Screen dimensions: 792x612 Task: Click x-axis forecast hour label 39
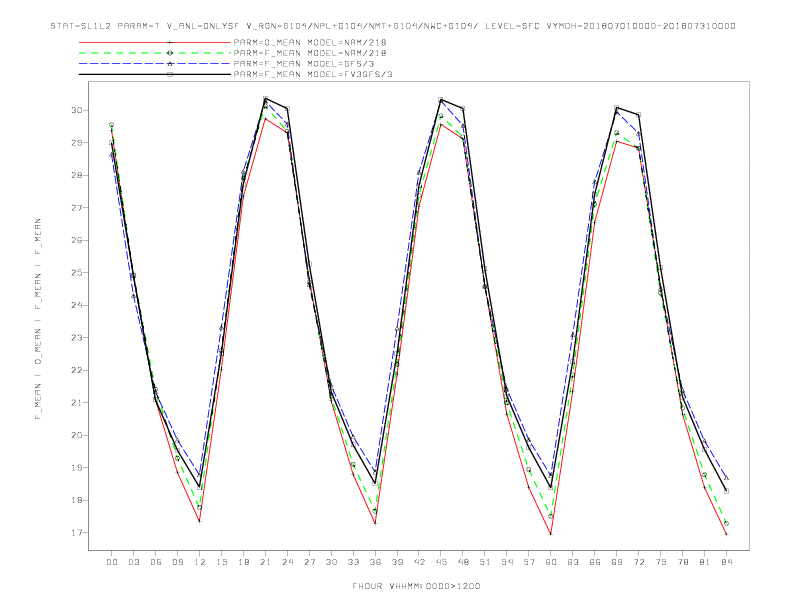coord(397,562)
